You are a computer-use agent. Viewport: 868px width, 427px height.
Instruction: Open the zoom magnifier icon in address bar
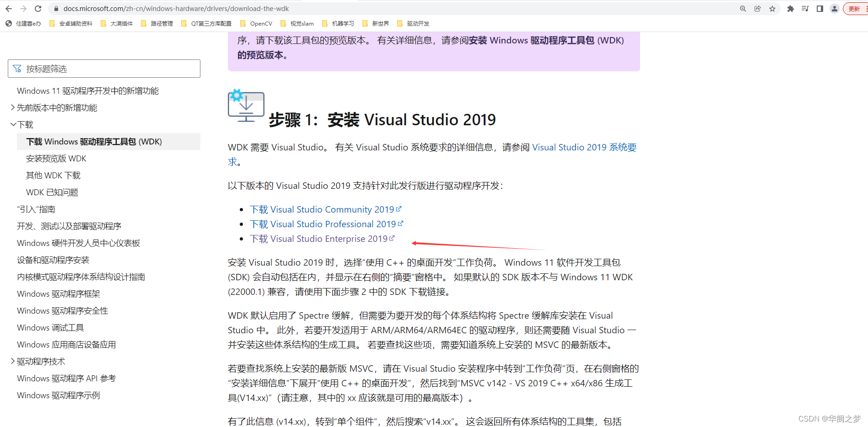(743, 9)
